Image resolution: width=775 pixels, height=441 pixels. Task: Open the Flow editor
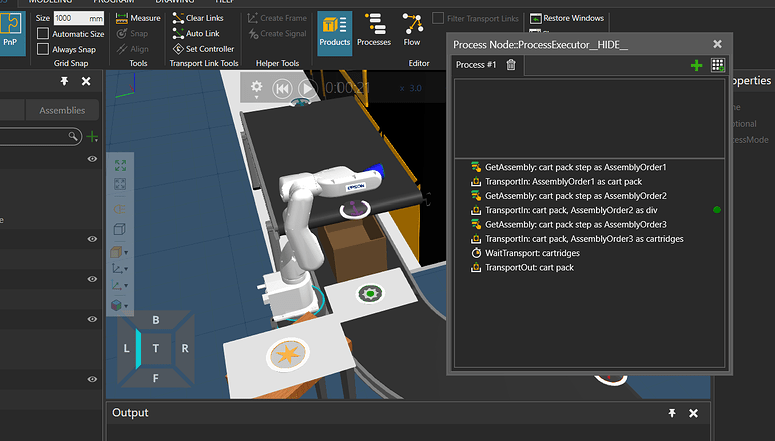coord(412,31)
